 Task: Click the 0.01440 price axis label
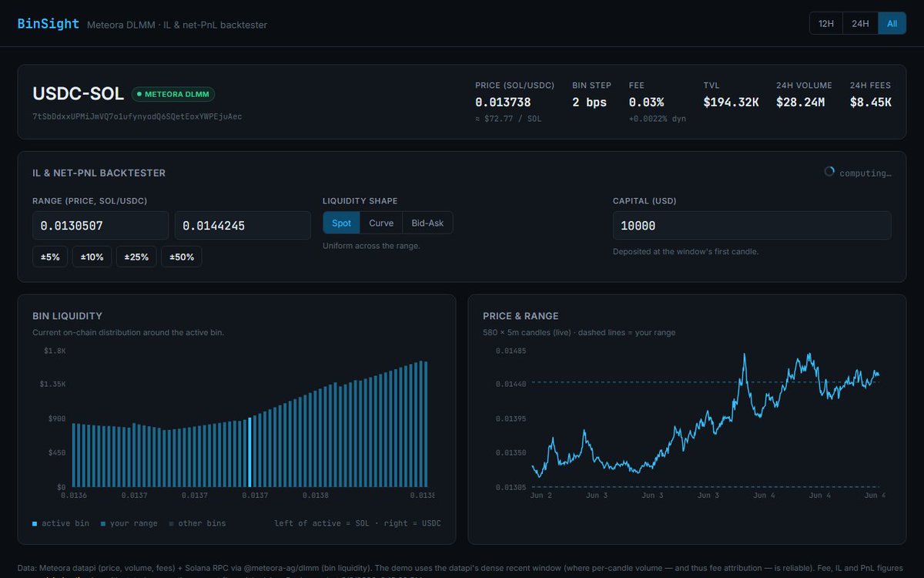point(511,384)
